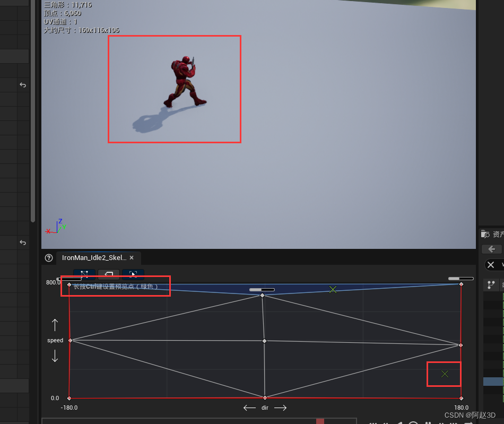Select the middle-left sample point beside speed label
This screenshot has height=424, width=504.
71,340
